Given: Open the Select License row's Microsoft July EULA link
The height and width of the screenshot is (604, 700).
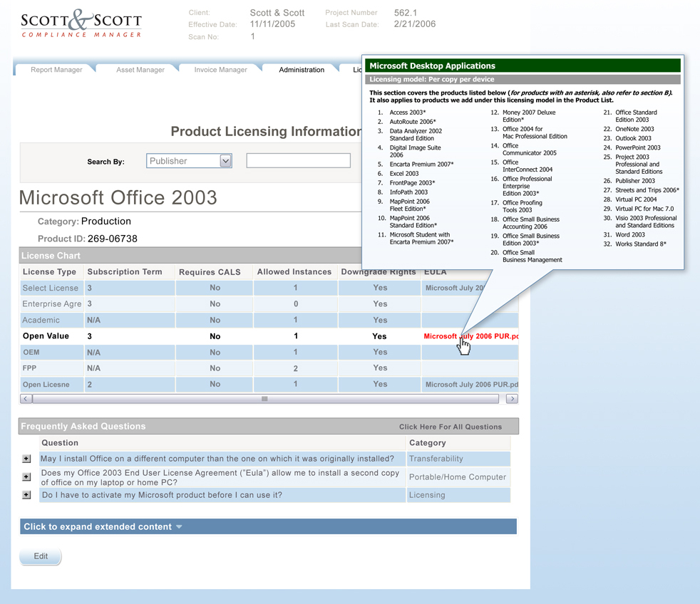Looking at the screenshot, I should click(x=455, y=288).
